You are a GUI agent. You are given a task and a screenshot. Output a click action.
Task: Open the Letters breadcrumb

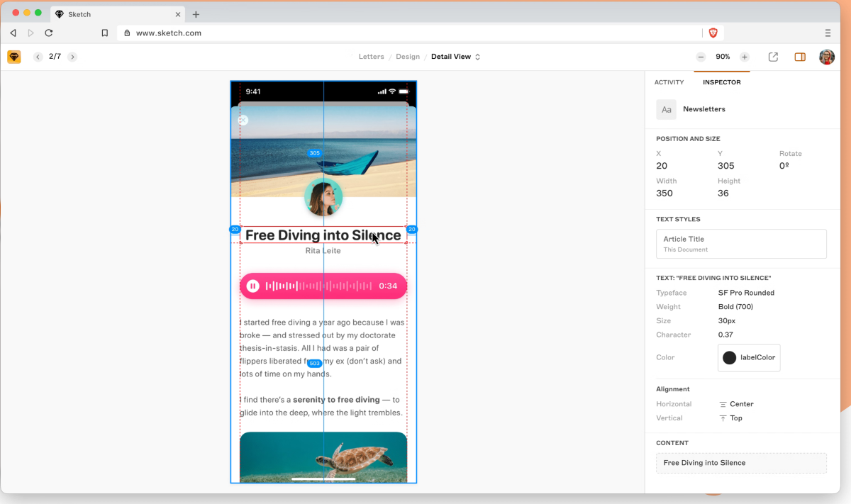[x=372, y=57]
